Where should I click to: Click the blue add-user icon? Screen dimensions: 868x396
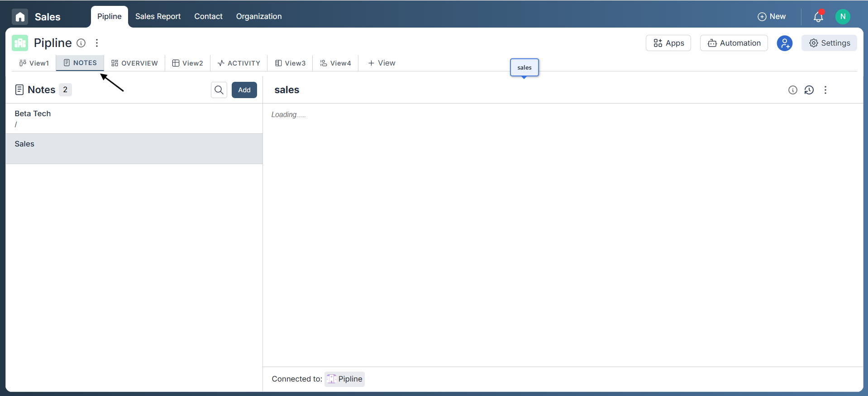tap(784, 43)
